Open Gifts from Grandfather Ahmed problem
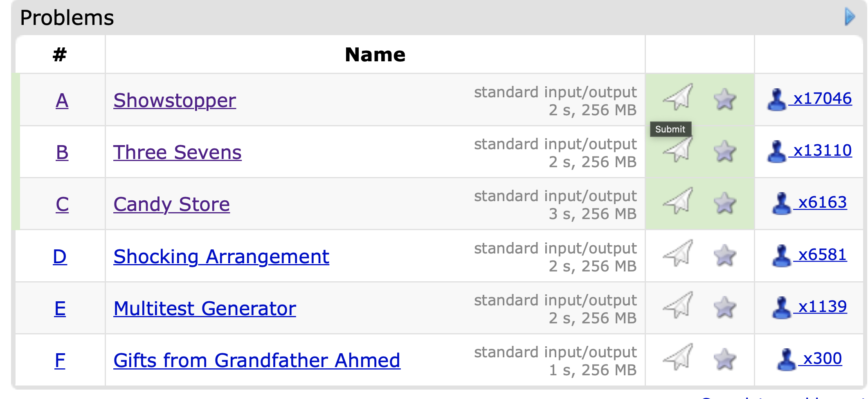Screen dimensions: 868x399 tap(256, 361)
